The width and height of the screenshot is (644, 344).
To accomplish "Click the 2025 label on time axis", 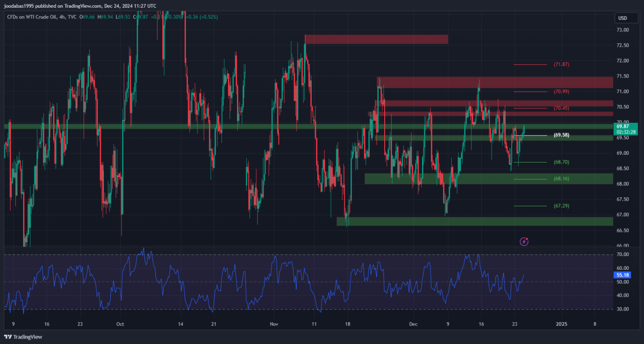I will pyautogui.click(x=562, y=324).
